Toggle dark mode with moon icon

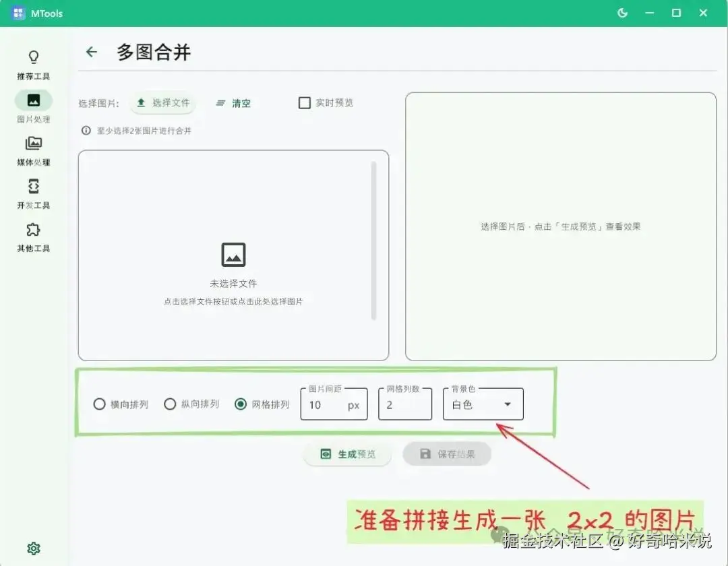coord(621,13)
